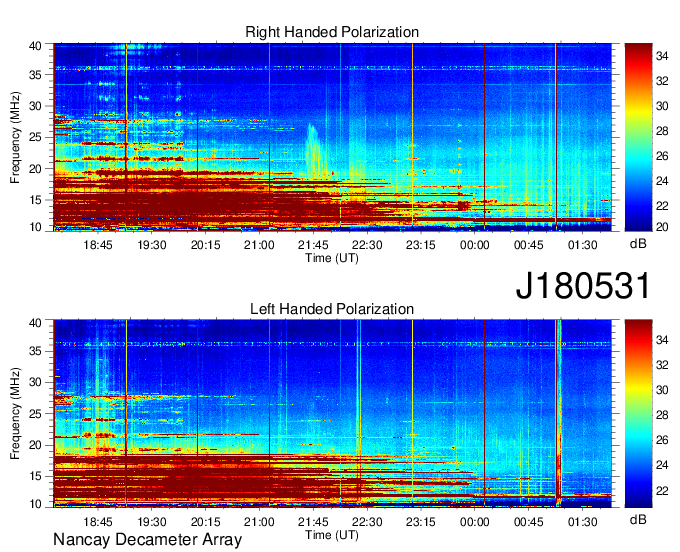
Task: Click the 19:30 time tick of Right Handed plot
Action: pyautogui.click(x=152, y=245)
